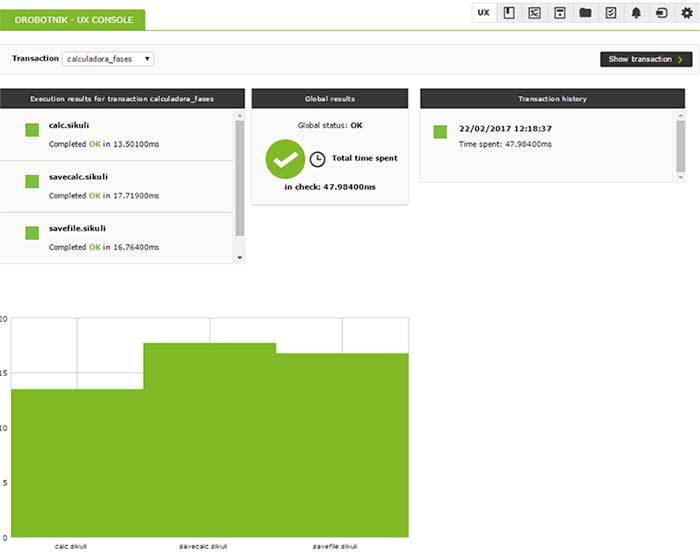Click transaction history scrollbar down arrow
This screenshot has width=700, height=552.
(x=680, y=178)
